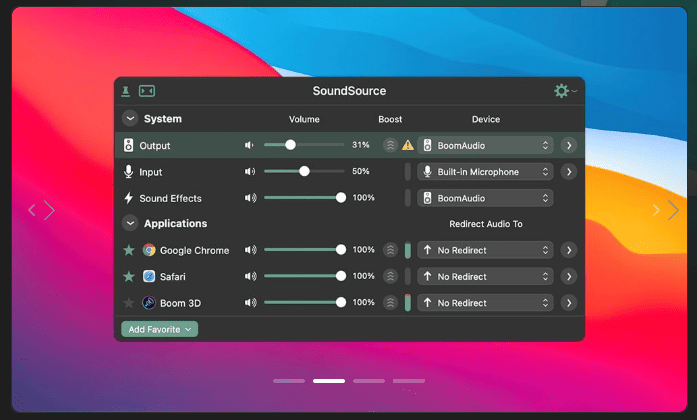Click the Input 50% volume value
Viewport: 697px width, 420px height.
[361, 171]
